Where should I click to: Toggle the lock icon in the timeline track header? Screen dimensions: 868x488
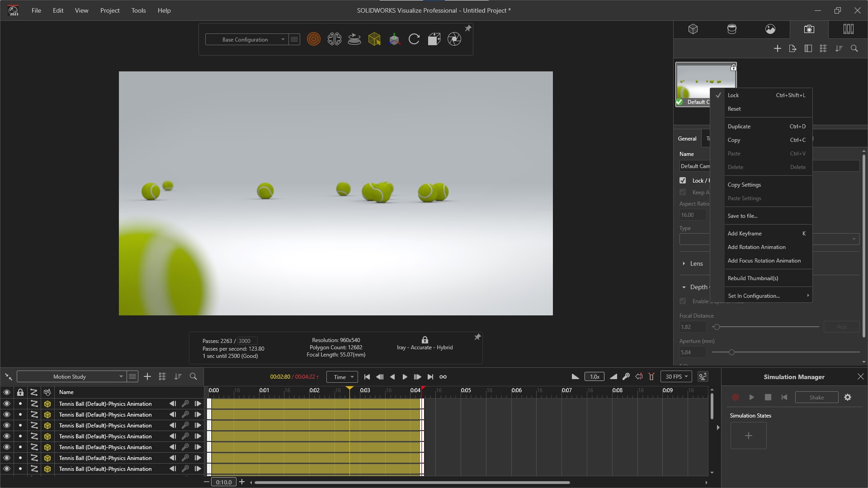[20, 392]
